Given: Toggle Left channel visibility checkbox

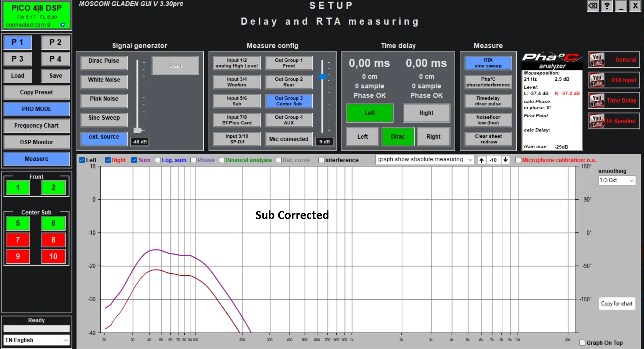Looking at the screenshot, I should click(83, 160).
